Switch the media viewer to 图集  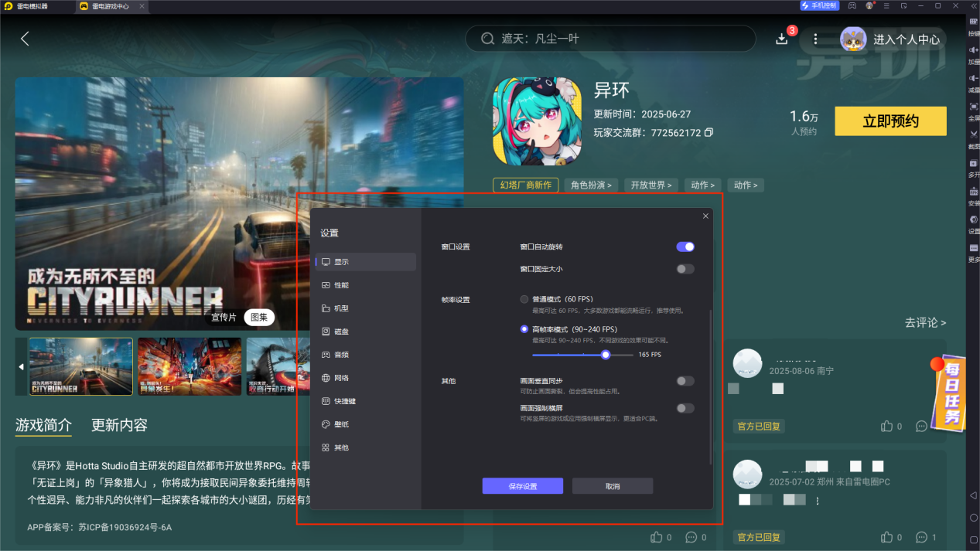tap(258, 318)
